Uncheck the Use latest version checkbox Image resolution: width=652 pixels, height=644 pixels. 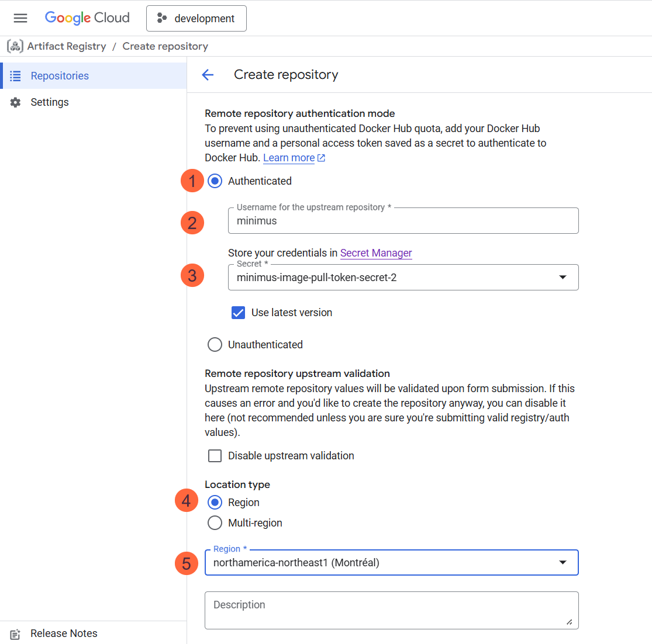tap(238, 313)
